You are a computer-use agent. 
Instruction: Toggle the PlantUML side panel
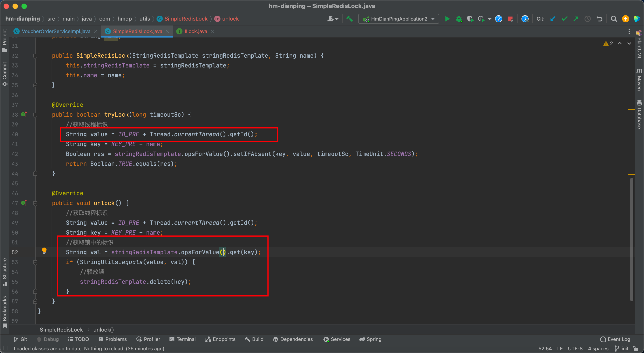coord(639,44)
